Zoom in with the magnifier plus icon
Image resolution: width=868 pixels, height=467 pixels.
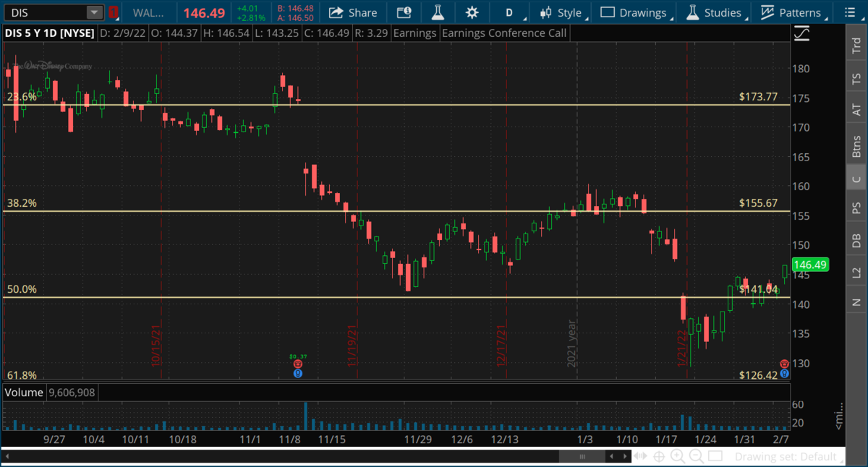tap(678, 456)
